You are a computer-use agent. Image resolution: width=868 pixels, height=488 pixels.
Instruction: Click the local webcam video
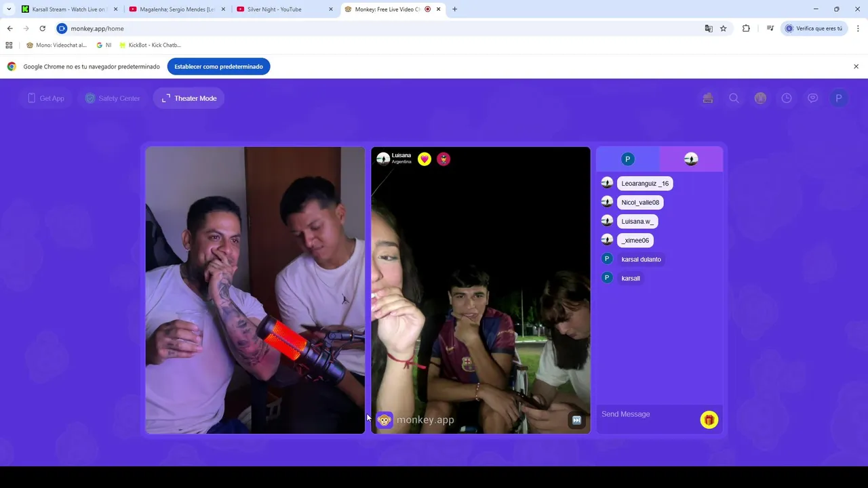255,290
